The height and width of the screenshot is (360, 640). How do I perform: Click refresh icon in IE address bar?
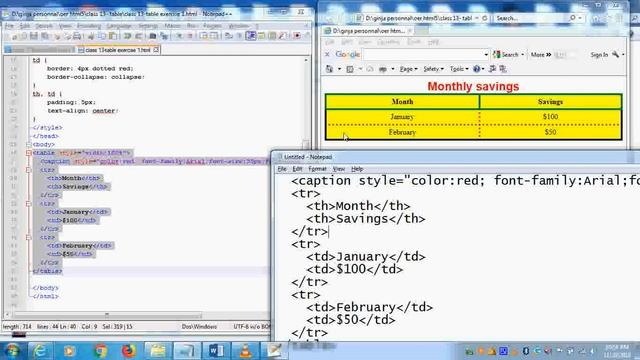[485, 18]
